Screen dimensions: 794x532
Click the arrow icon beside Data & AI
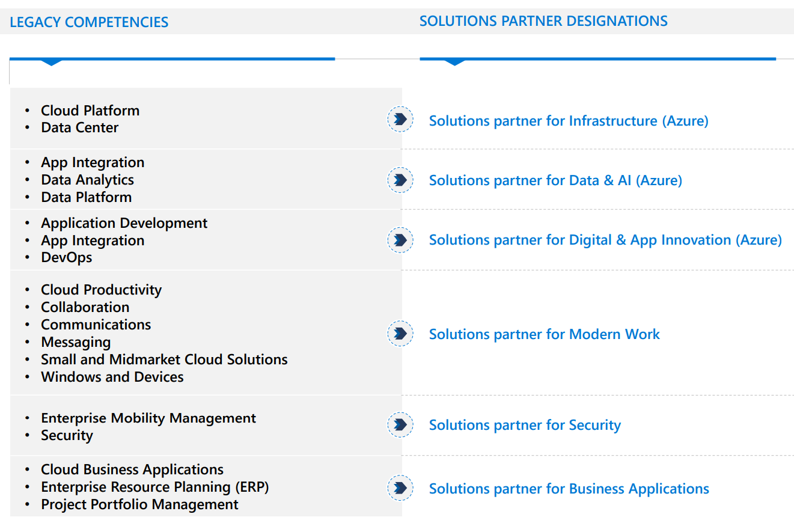click(400, 180)
